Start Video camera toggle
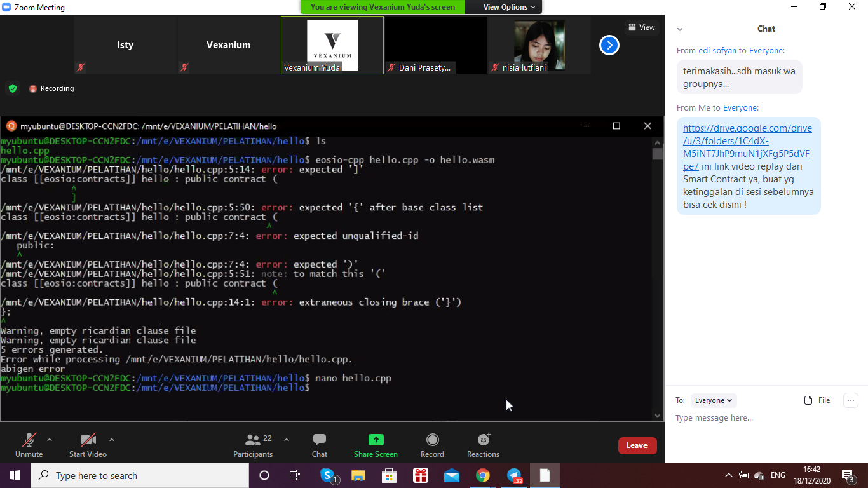This screenshot has width=868, height=488. [x=88, y=440]
